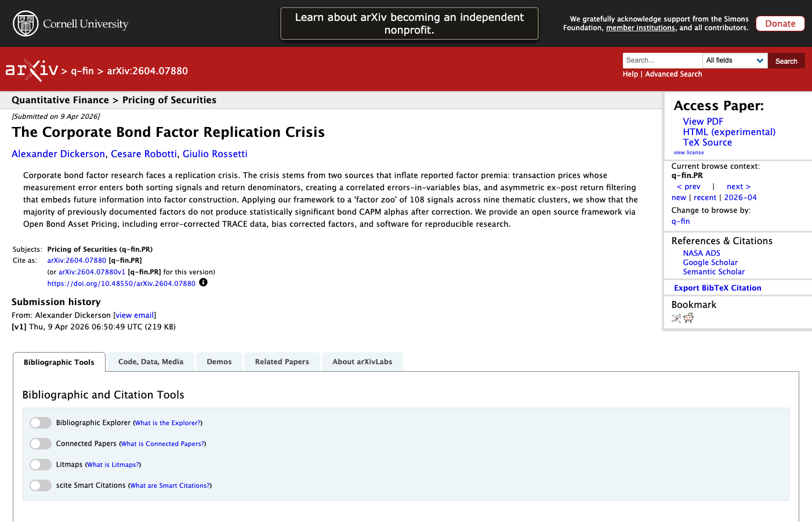
Task: Bookmark paper with the BibSonomy icon
Action: pos(676,318)
